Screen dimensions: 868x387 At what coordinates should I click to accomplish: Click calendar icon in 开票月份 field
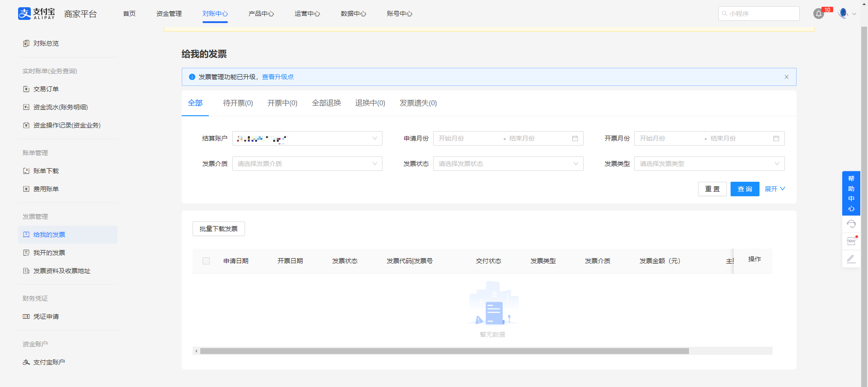(776, 138)
